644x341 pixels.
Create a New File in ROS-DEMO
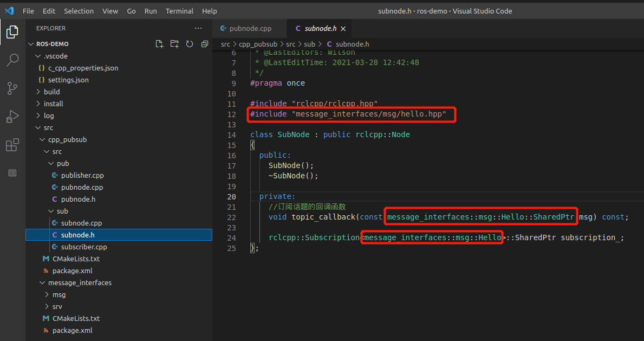point(159,43)
